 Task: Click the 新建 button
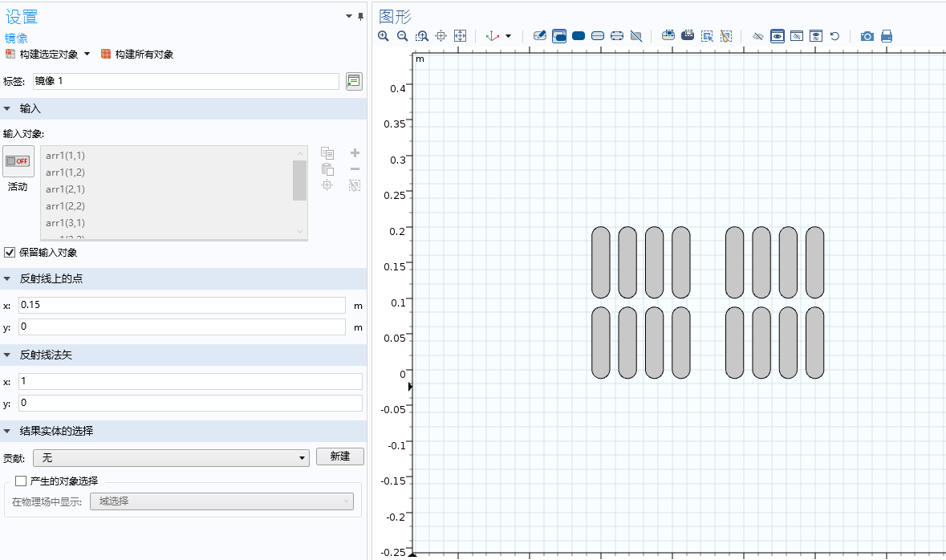pos(340,457)
